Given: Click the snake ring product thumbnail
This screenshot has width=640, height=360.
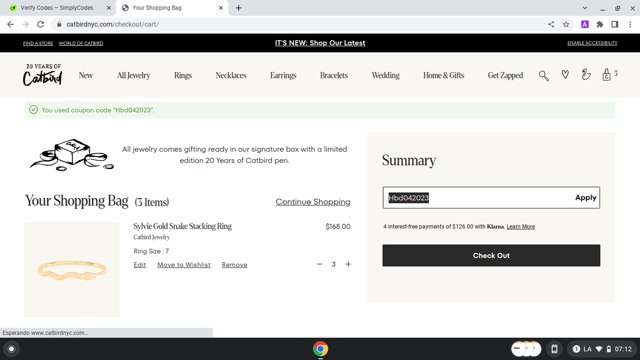Looking at the screenshot, I should 72,269.
